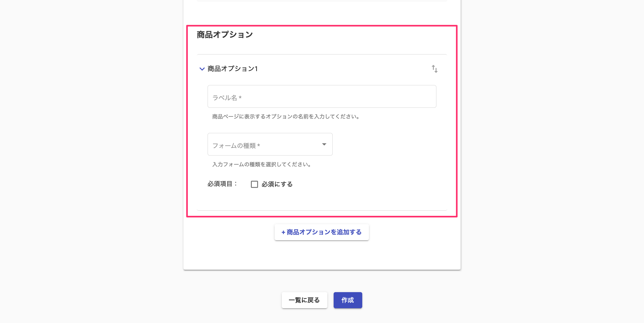
Task: Click the hint text 入力フォームの種類を選択してください。
Action: click(261, 164)
